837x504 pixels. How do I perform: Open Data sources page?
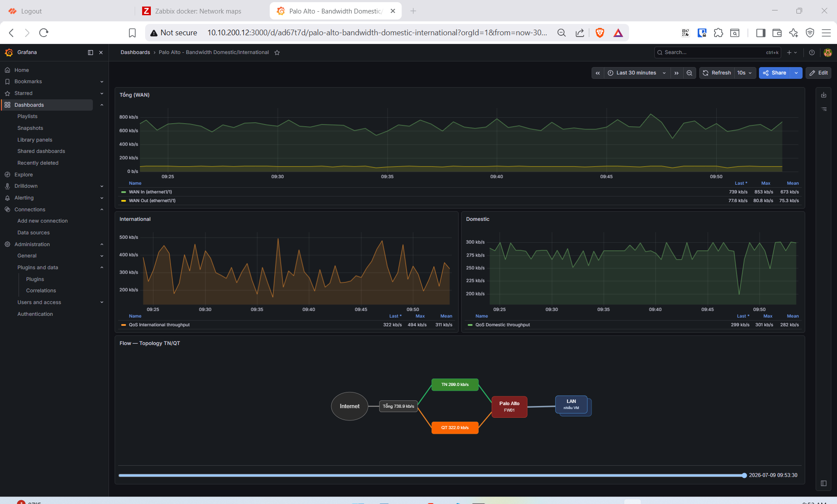tap(34, 233)
